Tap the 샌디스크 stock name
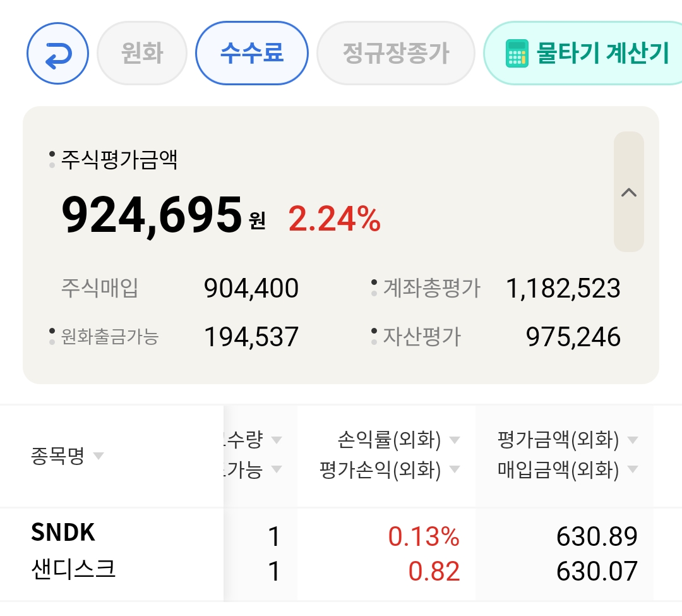The width and height of the screenshot is (682, 616). 73,571
